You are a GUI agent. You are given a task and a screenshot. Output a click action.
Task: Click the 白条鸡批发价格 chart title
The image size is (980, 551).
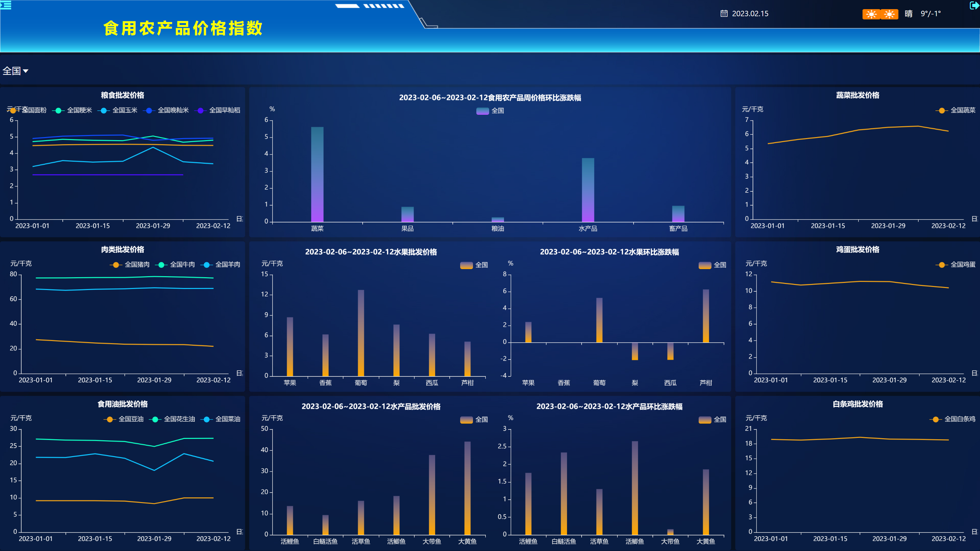858,404
